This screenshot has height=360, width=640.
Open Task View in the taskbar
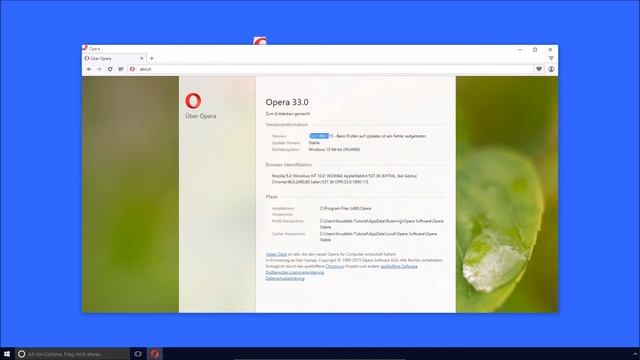pos(138,354)
